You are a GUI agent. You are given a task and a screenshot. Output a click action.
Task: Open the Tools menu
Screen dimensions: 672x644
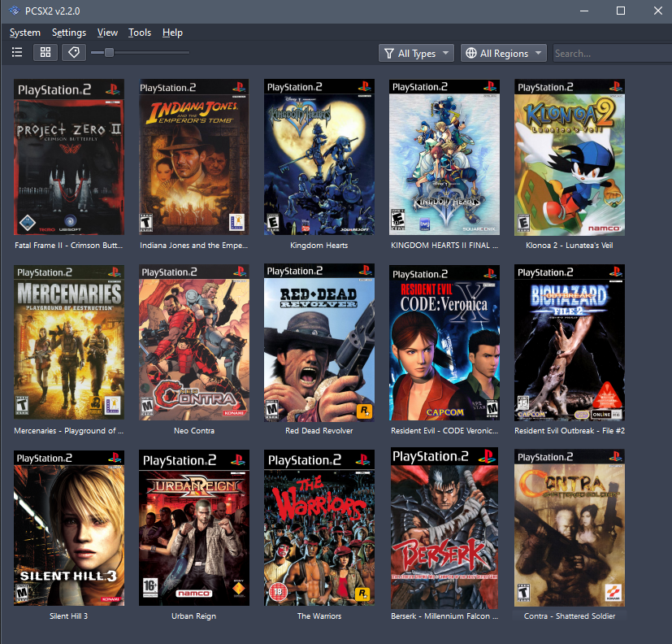point(140,33)
